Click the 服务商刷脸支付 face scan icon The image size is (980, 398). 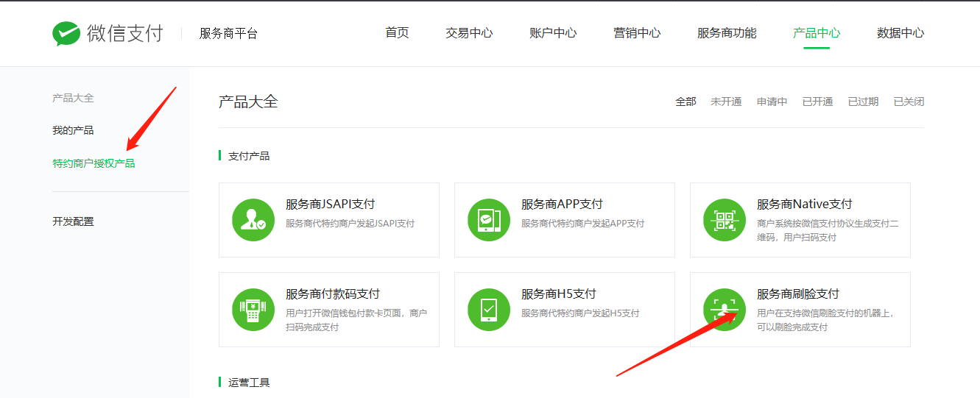tap(725, 310)
